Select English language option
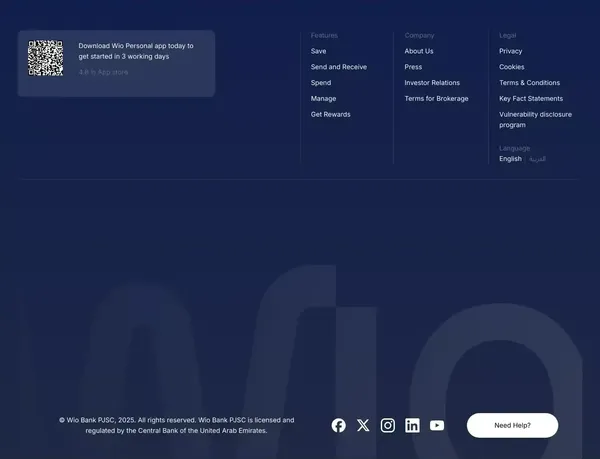The image size is (600, 459). tap(510, 159)
